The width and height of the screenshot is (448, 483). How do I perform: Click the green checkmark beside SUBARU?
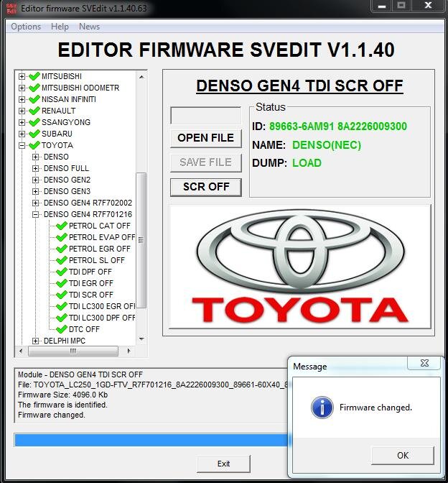[34, 134]
